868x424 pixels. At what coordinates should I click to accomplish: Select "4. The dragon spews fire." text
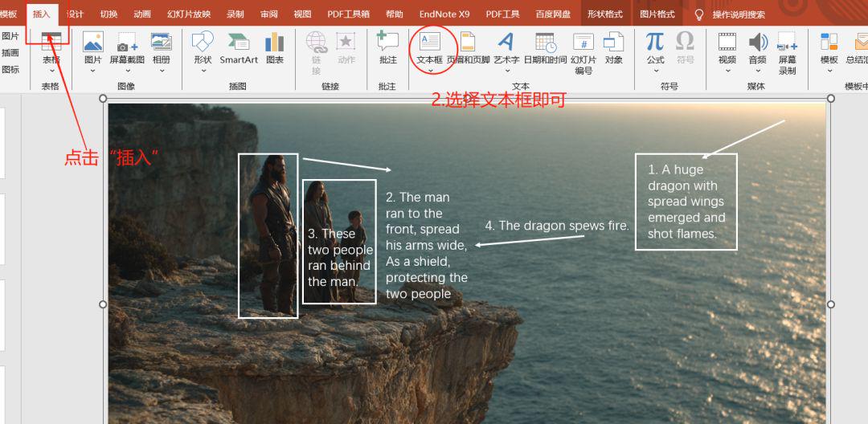pos(557,226)
